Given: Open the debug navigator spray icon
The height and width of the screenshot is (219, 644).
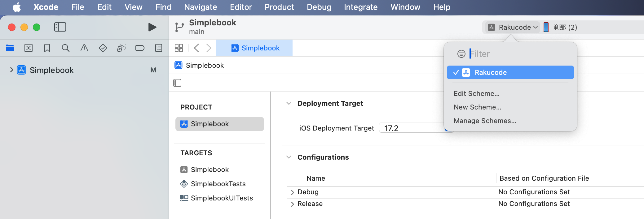Looking at the screenshot, I should pos(121,48).
